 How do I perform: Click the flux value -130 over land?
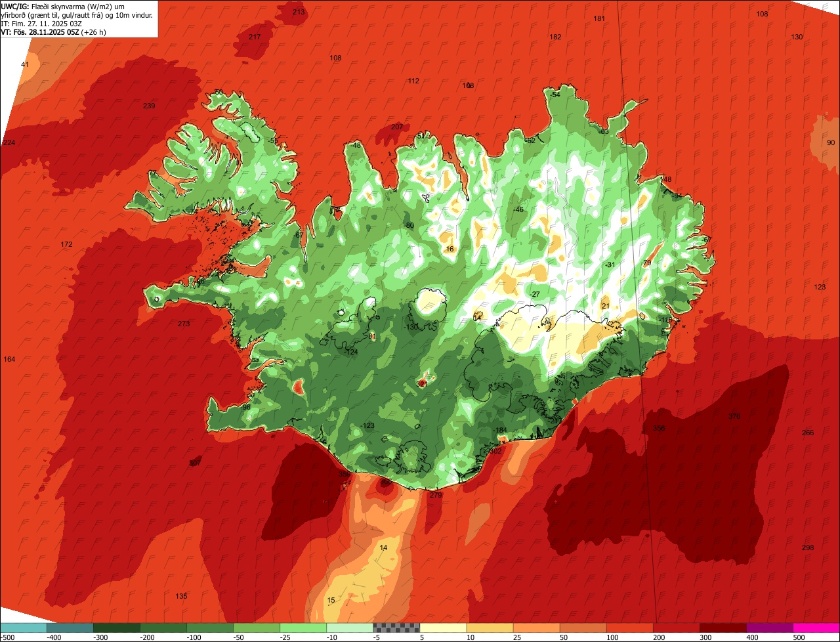(x=411, y=328)
